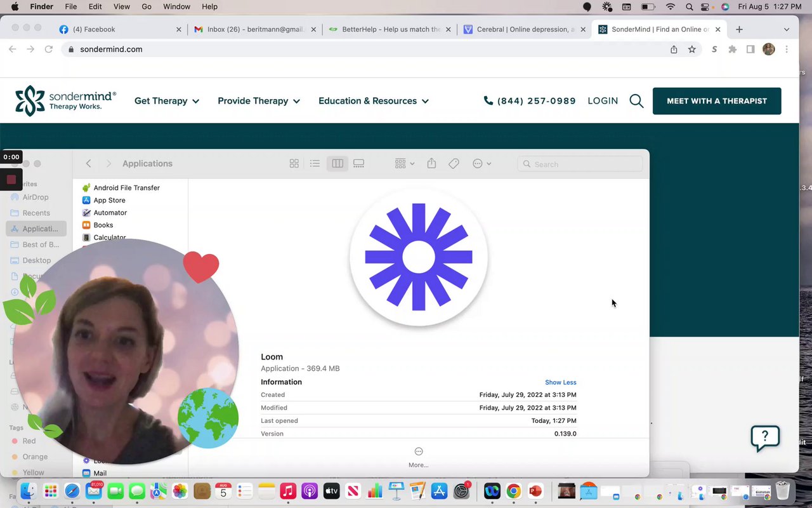
Task: Open the Chrome Extensions puzzle icon
Action: pyautogui.click(x=733, y=50)
